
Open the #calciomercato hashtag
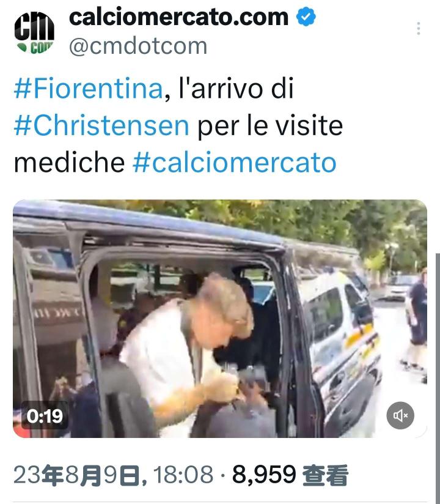[x=235, y=162]
